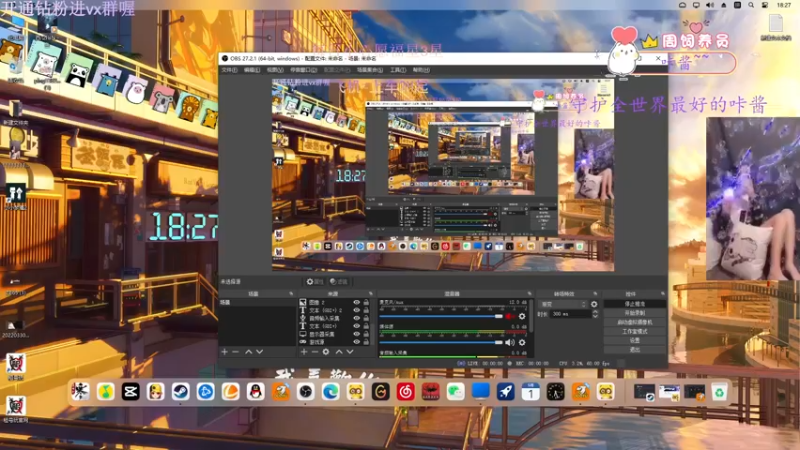This screenshot has width=800, height=450.
Task: Open Steam from the dock
Action: click(x=181, y=392)
